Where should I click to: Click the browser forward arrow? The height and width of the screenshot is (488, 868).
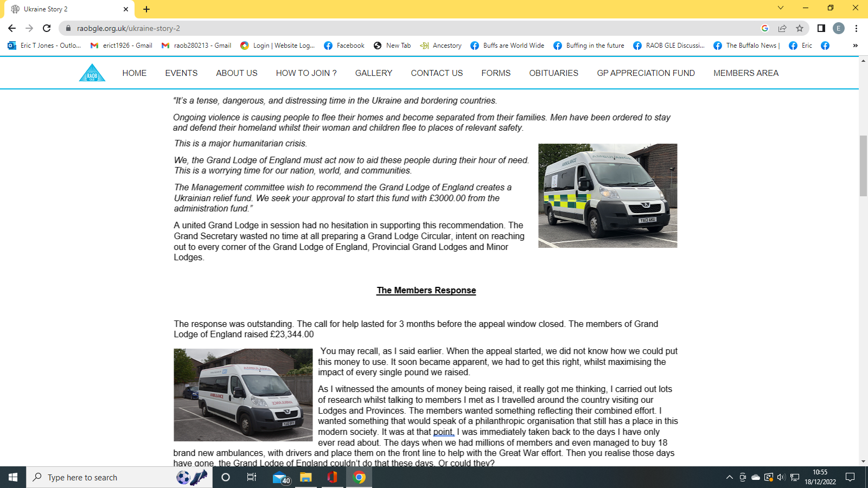pyautogui.click(x=29, y=28)
